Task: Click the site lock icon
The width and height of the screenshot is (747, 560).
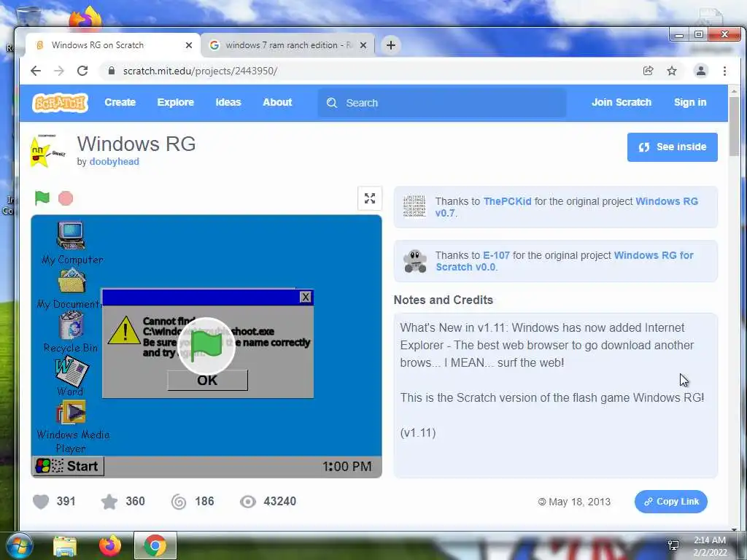Action: pyautogui.click(x=112, y=71)
